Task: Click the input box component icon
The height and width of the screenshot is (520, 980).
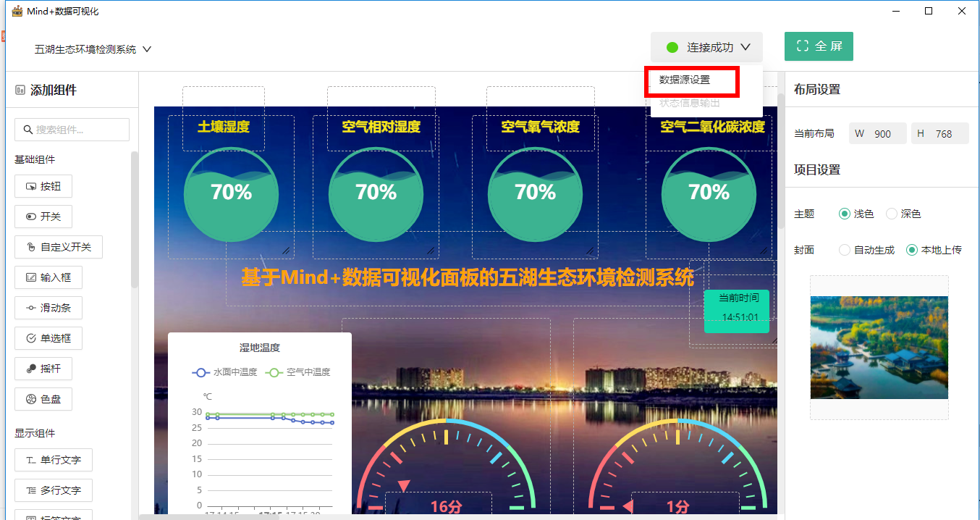Action: coord(31,277)
